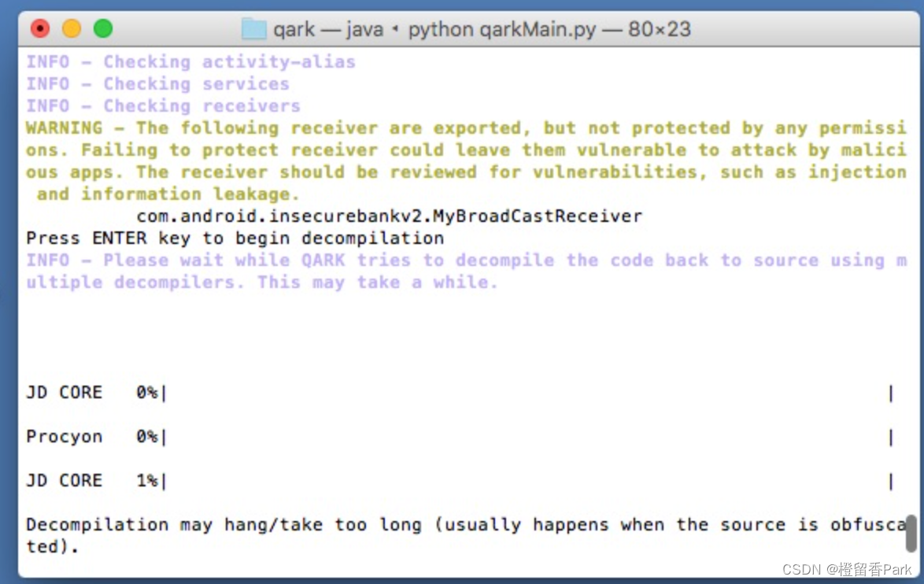The width and height of the screenshot is (924, 584).
Task: Click the 'Checking activity-alias' INFO line
Action: pos(190,61)
